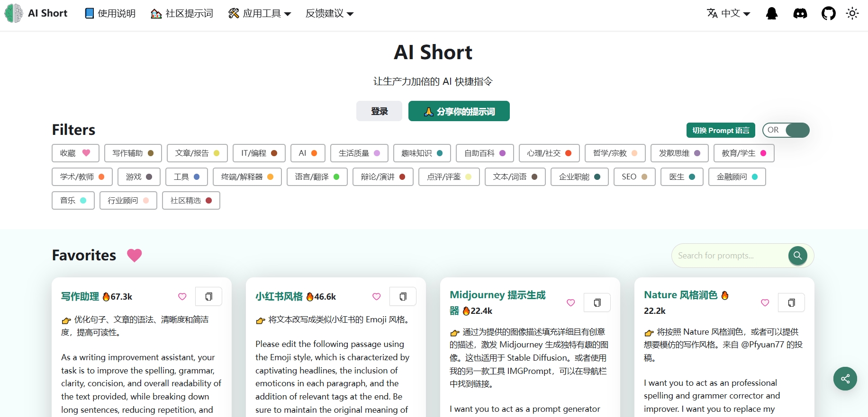Viewport: 868px width, 417px height.
Task: Open the 社区提示词 nav item
Action: pos(182,13)
